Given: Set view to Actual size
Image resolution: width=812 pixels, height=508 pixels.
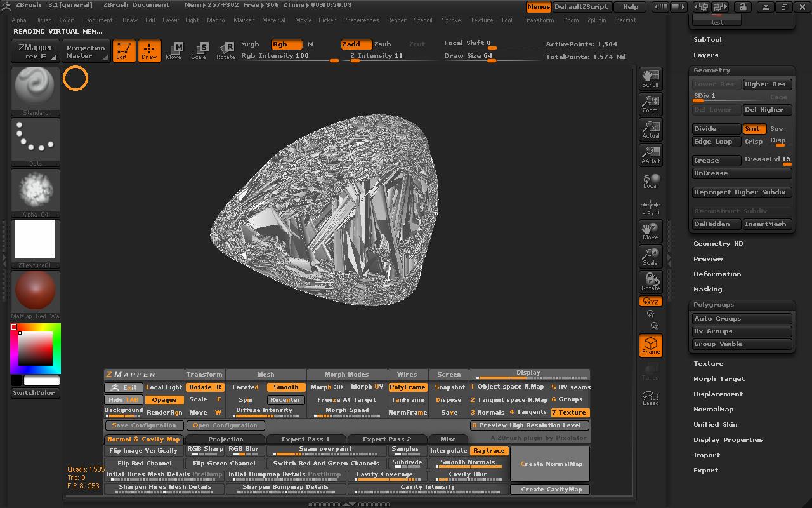Looking at the screenshot, I should click(650, 129).
